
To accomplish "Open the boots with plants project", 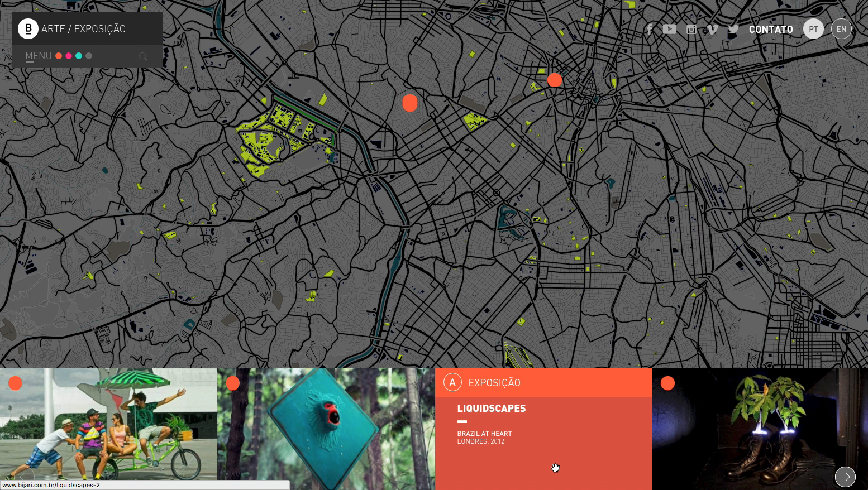I will coord(760,429).
